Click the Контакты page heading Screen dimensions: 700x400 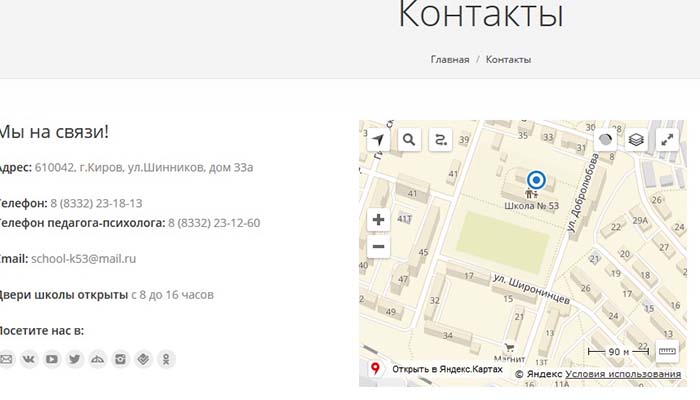pyautogui.click(x=481, y=14)
